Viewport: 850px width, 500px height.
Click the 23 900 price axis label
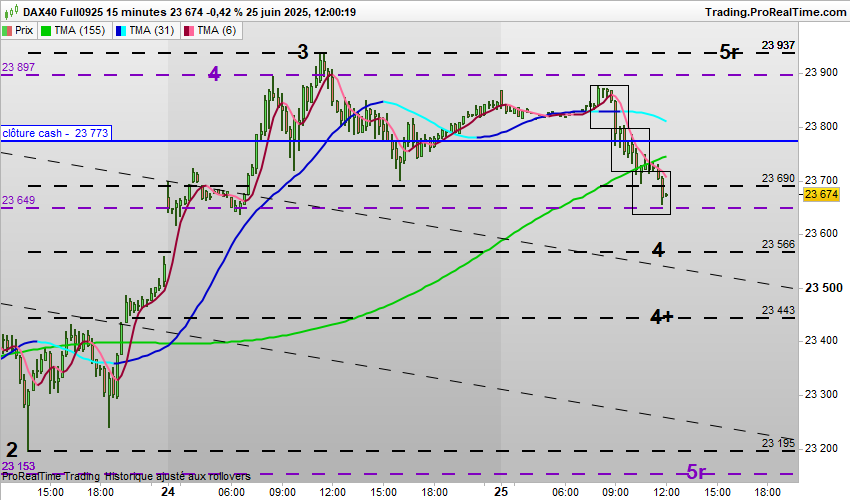[821, 73]
